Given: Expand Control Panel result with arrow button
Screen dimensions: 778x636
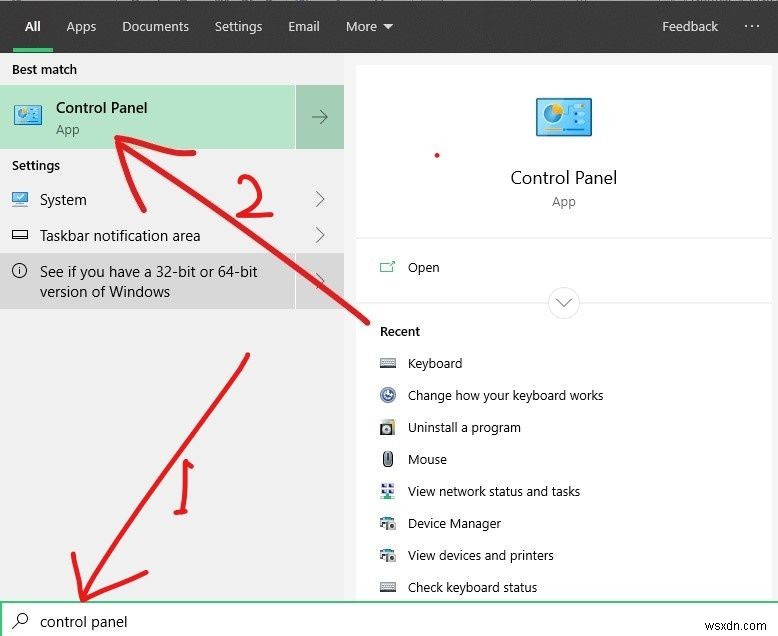Looking at the screenshot, I should (x=320, y=117).
